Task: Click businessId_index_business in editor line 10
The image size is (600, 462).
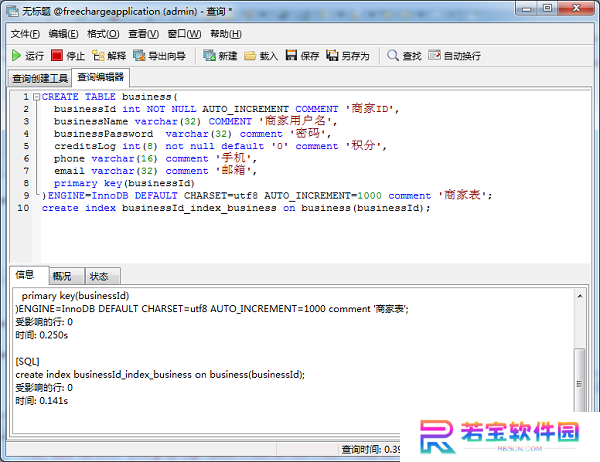Action: click(x=199, y=208)
